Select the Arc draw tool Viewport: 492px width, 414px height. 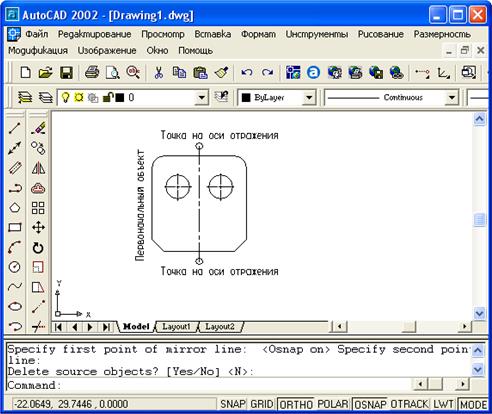click(15, 247)
